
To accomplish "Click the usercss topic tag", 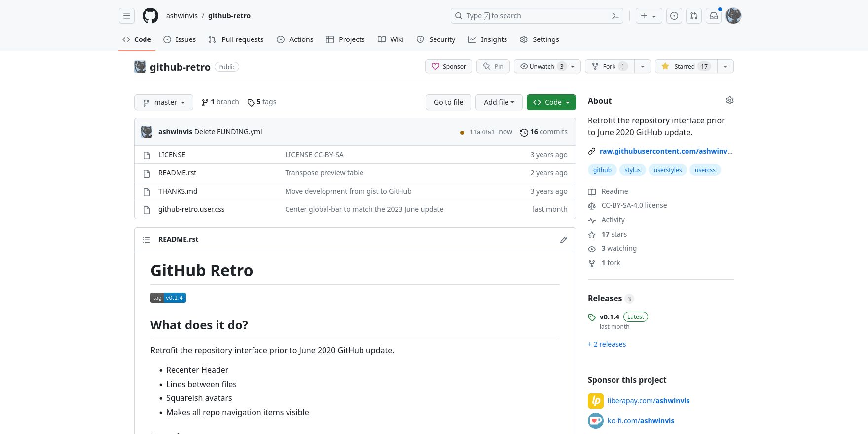I will [705, 170].
